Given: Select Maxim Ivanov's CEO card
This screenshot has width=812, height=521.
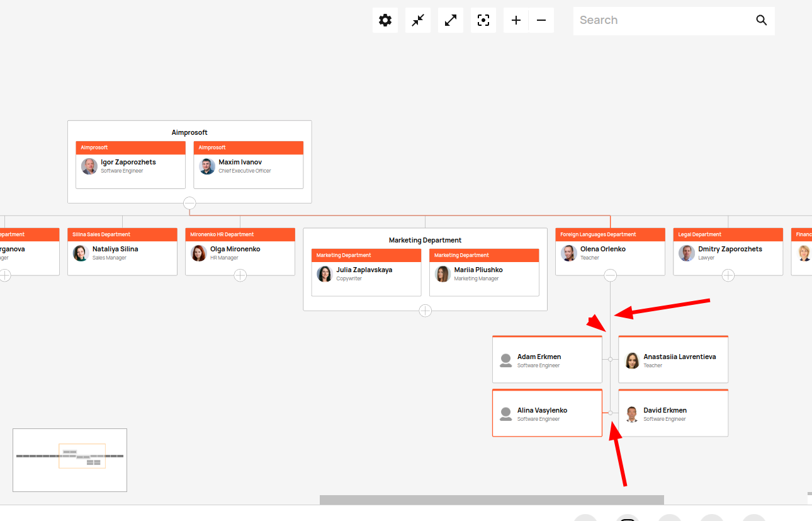Looking at the screenshot, I should point(248,167).
